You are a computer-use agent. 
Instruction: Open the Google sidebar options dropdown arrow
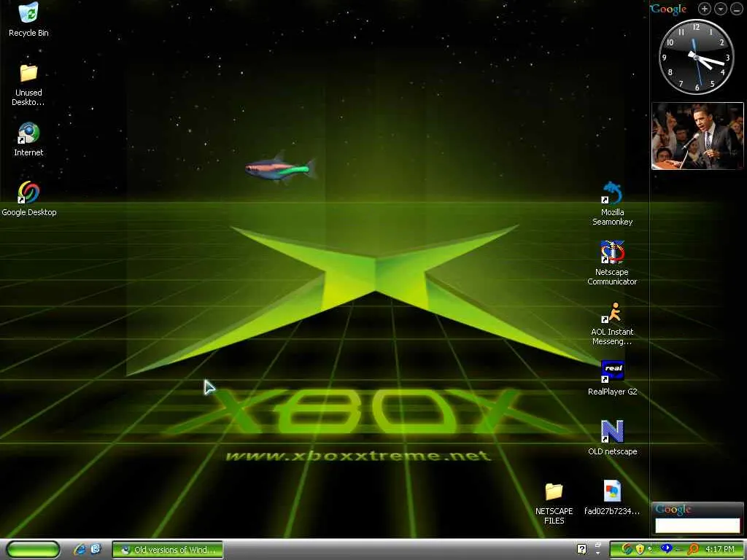(x=720, y=9)
